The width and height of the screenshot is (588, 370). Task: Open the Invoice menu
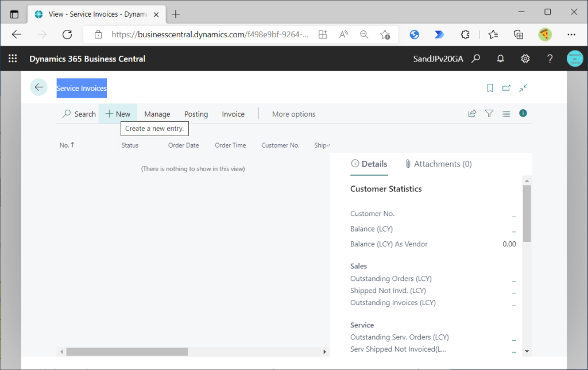233,114
